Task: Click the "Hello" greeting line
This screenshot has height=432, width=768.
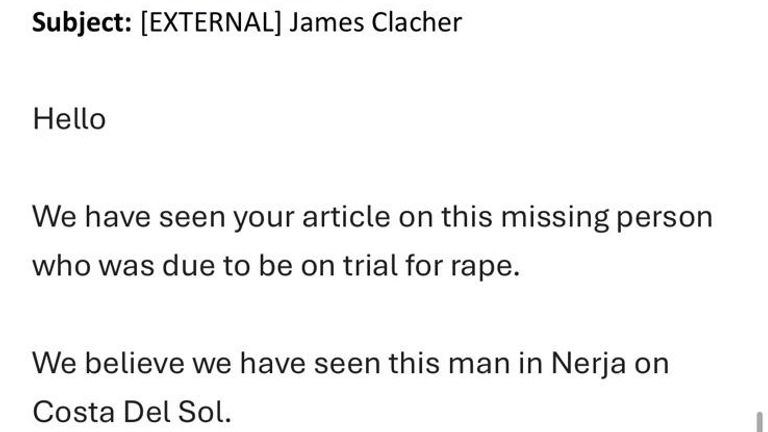Action: pyautogui.click(x=69, y=119)
